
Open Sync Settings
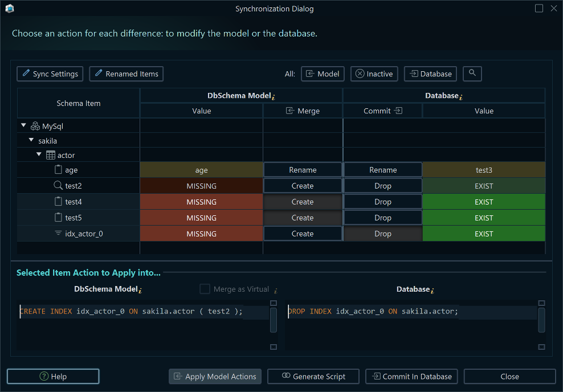[50, 74]
